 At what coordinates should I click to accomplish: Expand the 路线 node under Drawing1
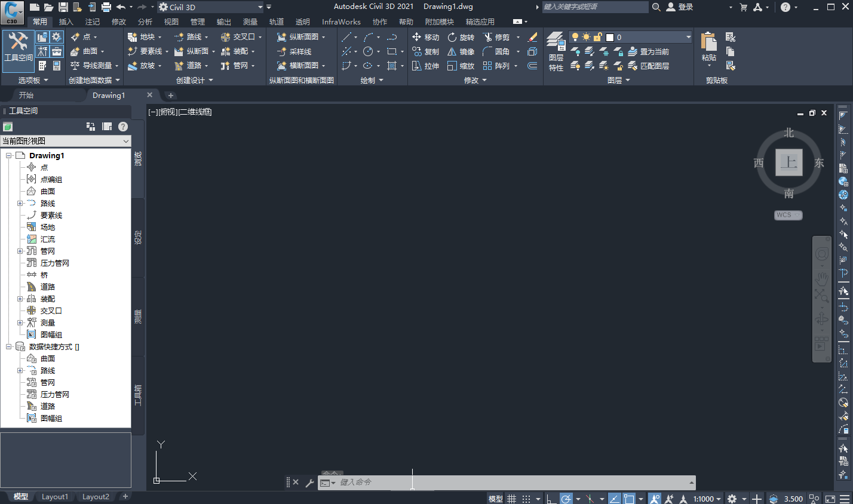click(20, 203)
